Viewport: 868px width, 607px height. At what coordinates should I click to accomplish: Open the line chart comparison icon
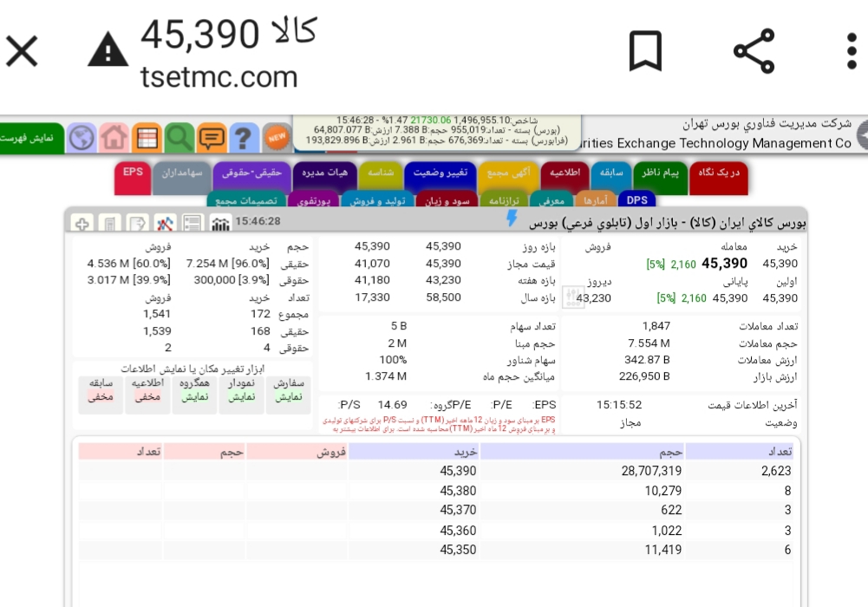(165, 224)
